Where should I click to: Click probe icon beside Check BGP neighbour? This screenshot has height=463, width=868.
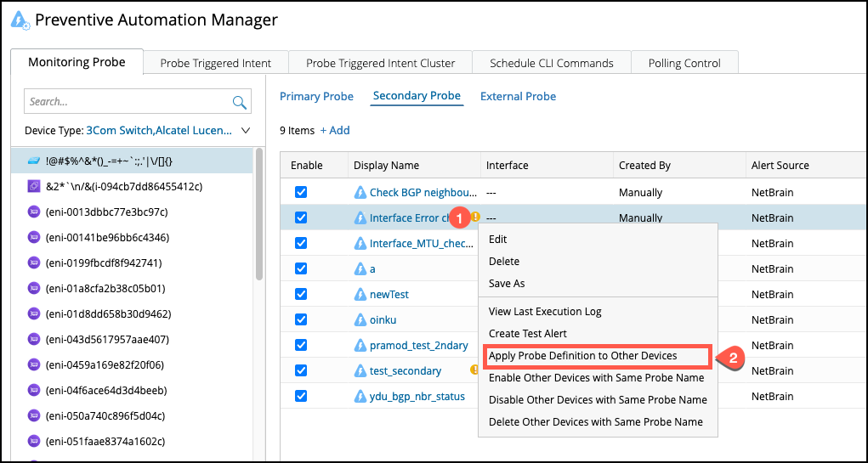360,193
